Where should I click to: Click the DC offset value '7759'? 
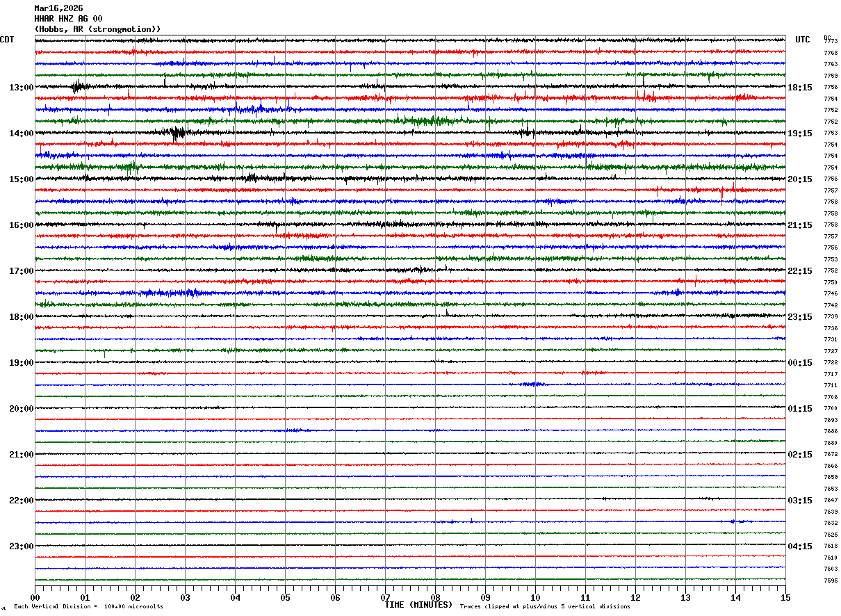831,76
